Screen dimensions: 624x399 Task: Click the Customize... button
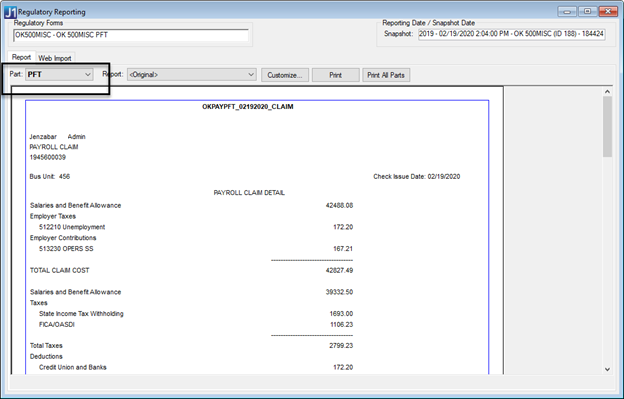[285, 75]
